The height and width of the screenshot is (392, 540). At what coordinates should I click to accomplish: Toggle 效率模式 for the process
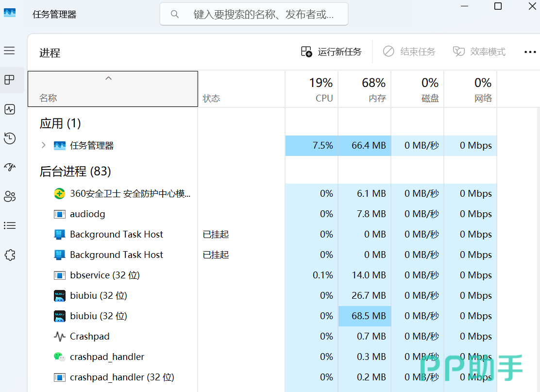[x=479, y=51]
